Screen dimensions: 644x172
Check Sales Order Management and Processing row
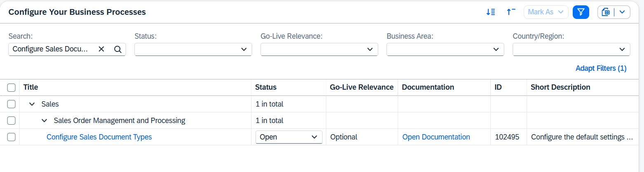click(x=12, y=121)
